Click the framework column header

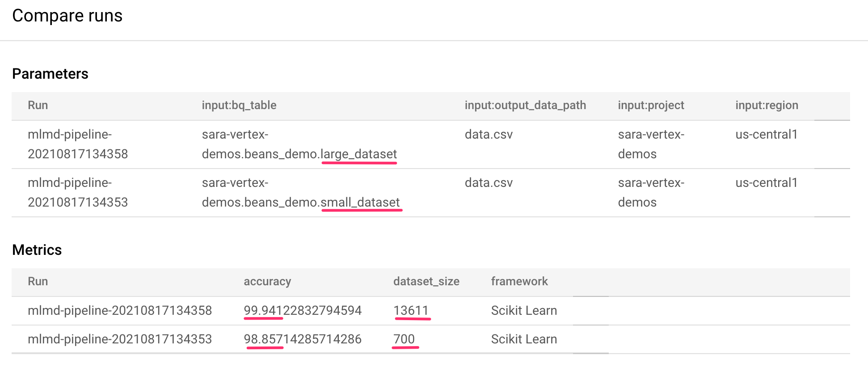519,281
